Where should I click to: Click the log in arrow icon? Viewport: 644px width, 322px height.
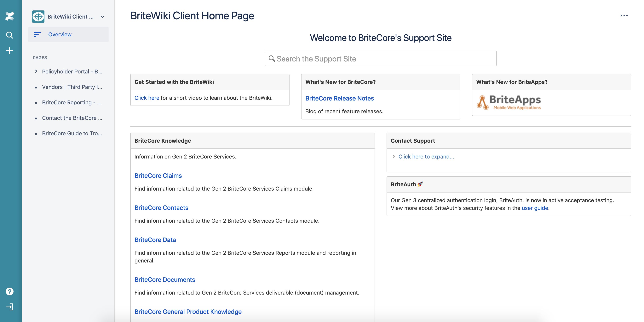[x=9, y=307]
